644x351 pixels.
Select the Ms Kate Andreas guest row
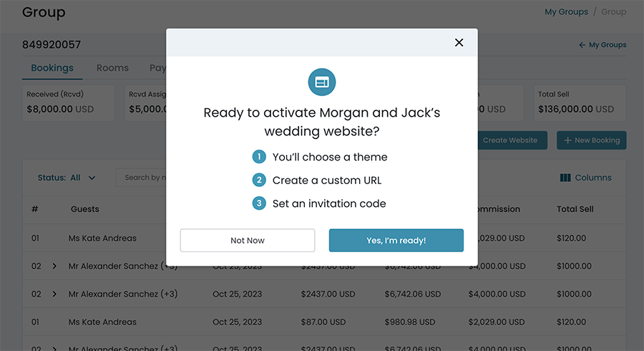coord(102,238)
